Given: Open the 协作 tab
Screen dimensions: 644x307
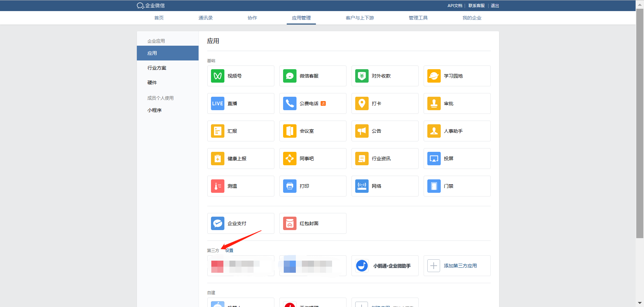Looking at the screenshot, I should [x=252, y=18].
